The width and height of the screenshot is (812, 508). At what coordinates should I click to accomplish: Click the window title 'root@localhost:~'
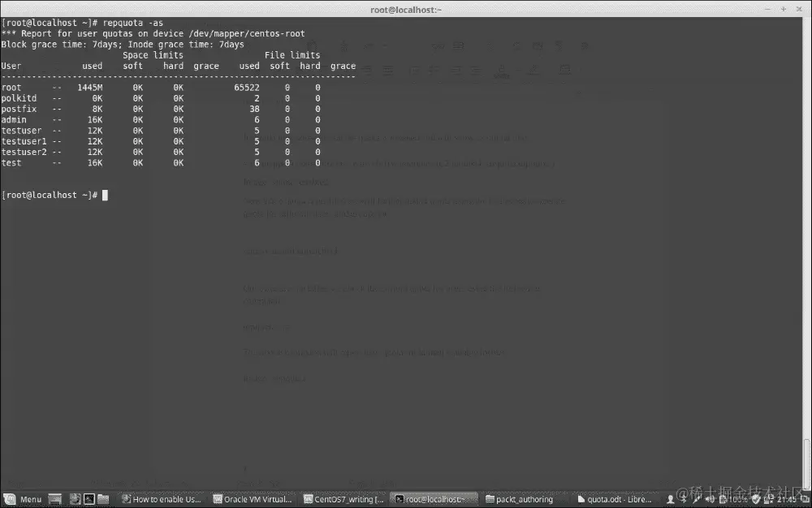(406, 9)
